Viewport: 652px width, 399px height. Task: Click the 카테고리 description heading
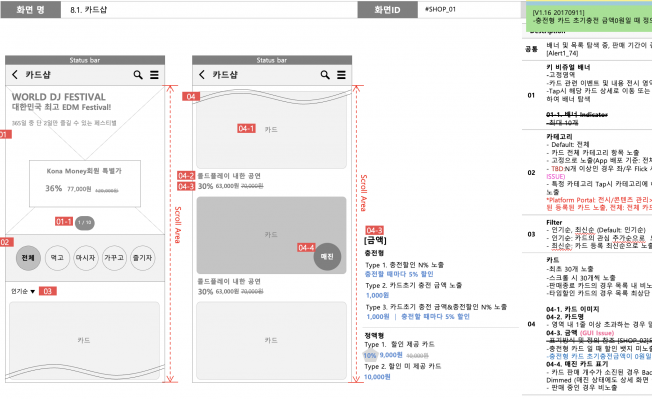559,137
